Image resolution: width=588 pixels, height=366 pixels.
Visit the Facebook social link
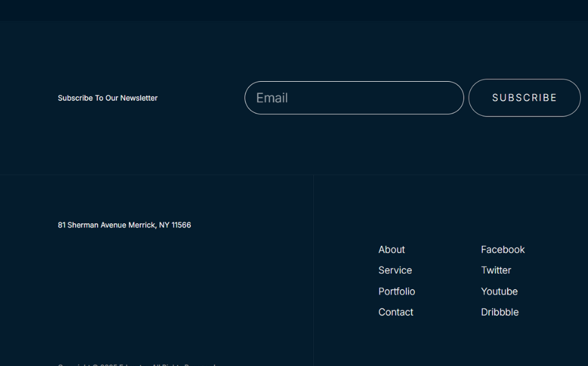coord(502,249)
